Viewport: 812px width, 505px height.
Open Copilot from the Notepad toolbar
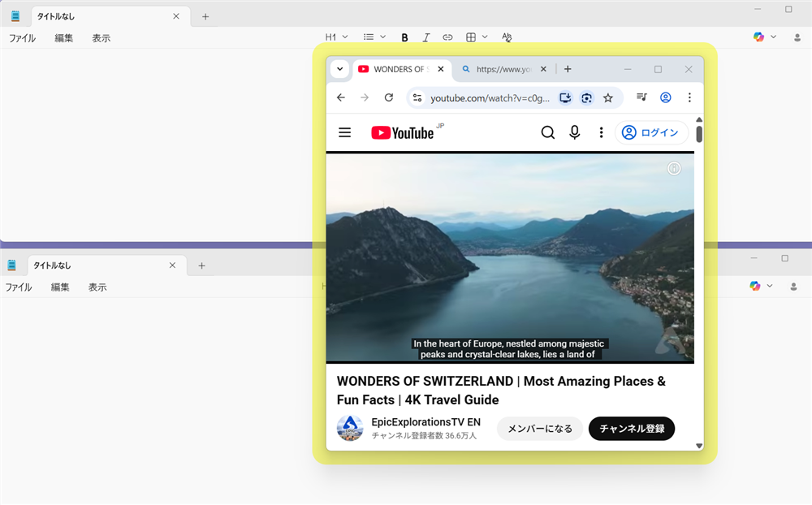(x=758, y=37)
